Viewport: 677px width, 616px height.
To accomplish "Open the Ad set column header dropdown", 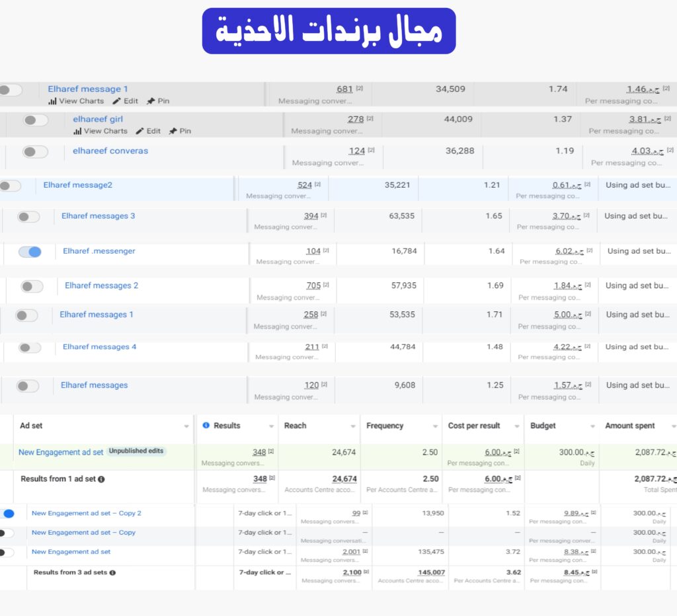I will 186,426.
